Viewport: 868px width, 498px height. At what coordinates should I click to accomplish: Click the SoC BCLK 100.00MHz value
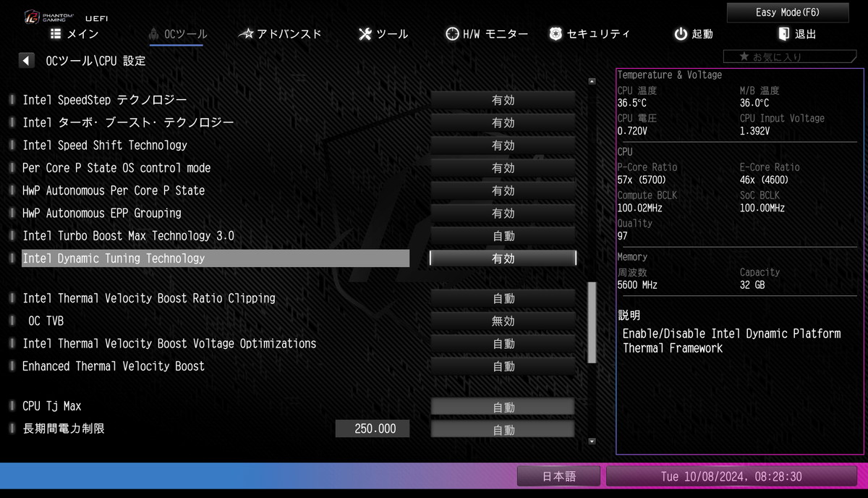click(x=762, y=208)
